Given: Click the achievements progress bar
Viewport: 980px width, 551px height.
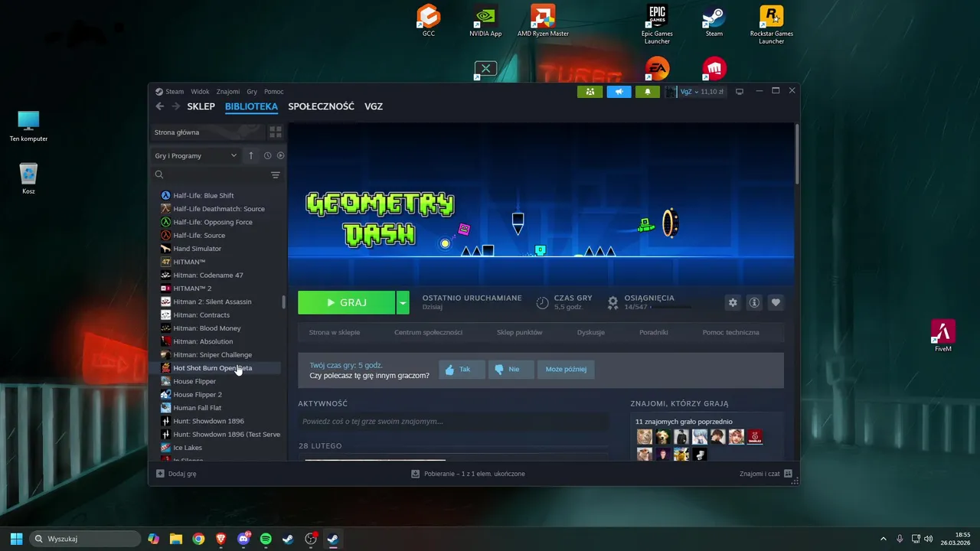Looking at the screenshot, I should [671, 307].
